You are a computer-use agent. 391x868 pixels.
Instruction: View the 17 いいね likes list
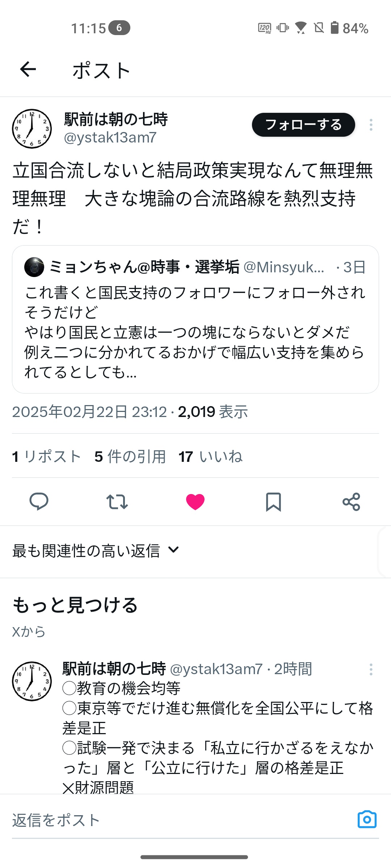(x=210, y=456)
